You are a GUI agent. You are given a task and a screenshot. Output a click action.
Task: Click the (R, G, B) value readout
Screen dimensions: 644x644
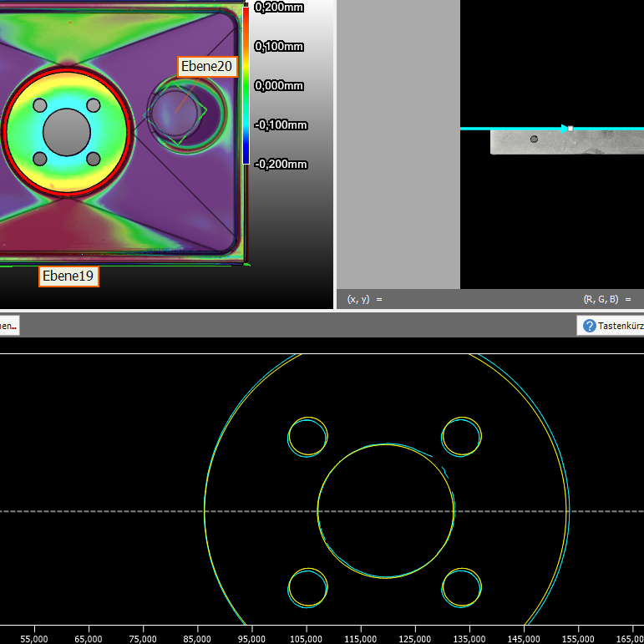click(607, 299)
